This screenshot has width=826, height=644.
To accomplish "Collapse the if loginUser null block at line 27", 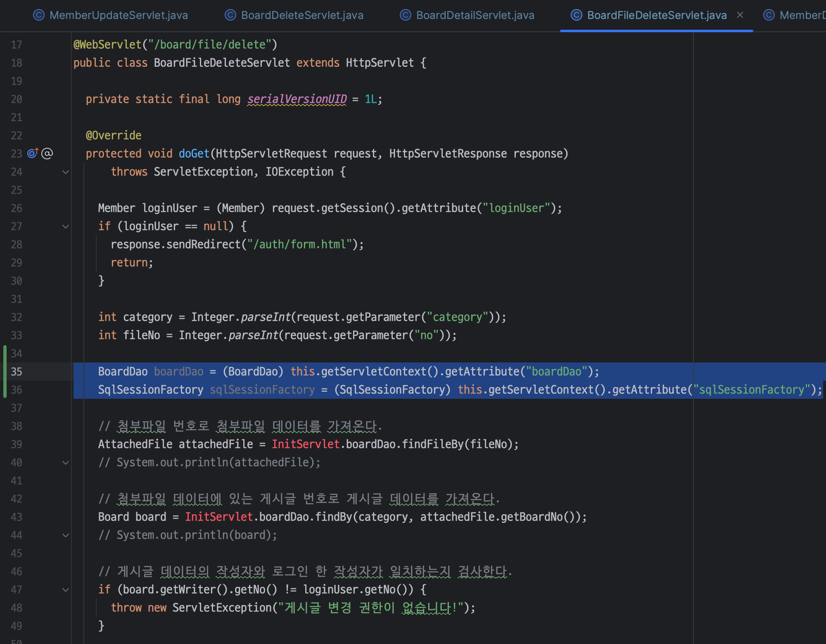I will 65,226.
